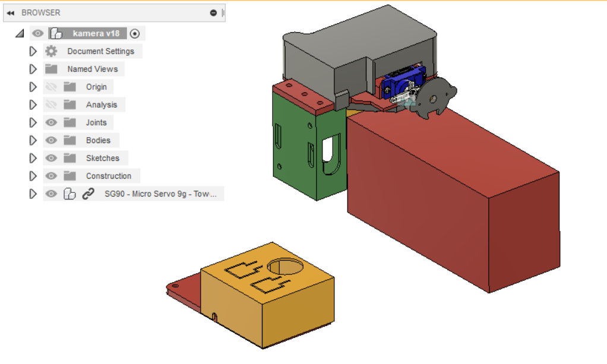Click the Origin folder icon
Viewport: 607px width, 364px height.
pyautogui.click(x=69, y=87)
